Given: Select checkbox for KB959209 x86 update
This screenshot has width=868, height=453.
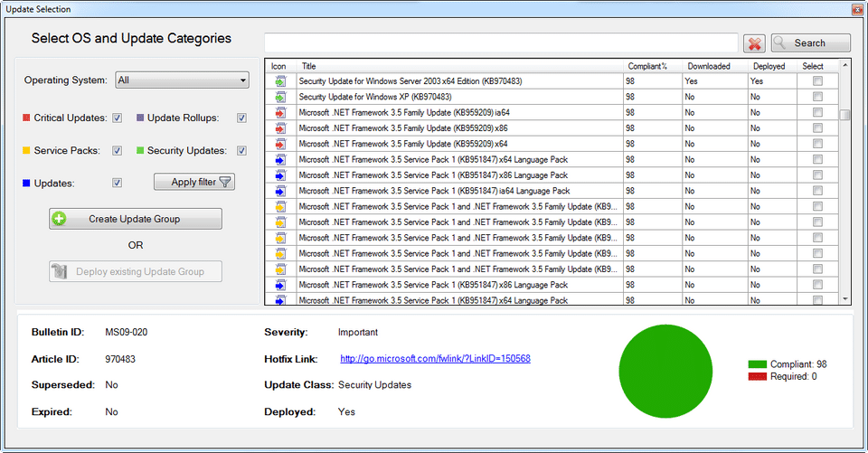Looking at the screenshot, I should (817, 127).
